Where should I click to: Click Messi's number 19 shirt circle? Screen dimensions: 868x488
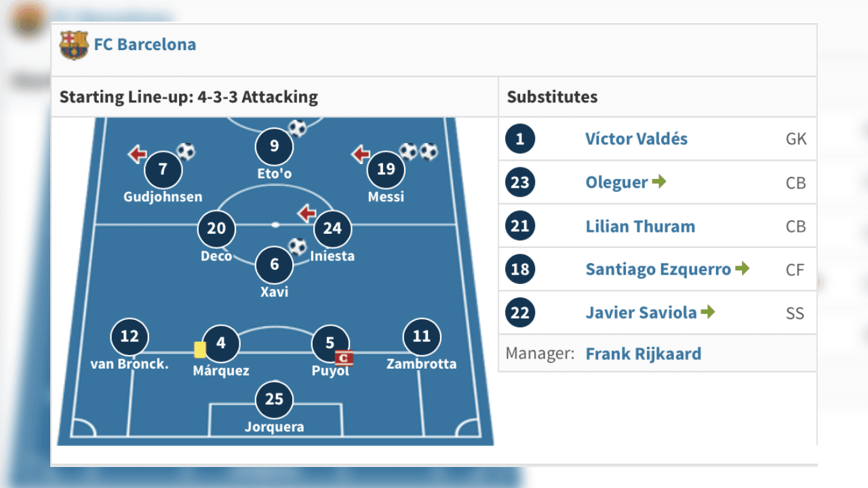pos(386,169)
